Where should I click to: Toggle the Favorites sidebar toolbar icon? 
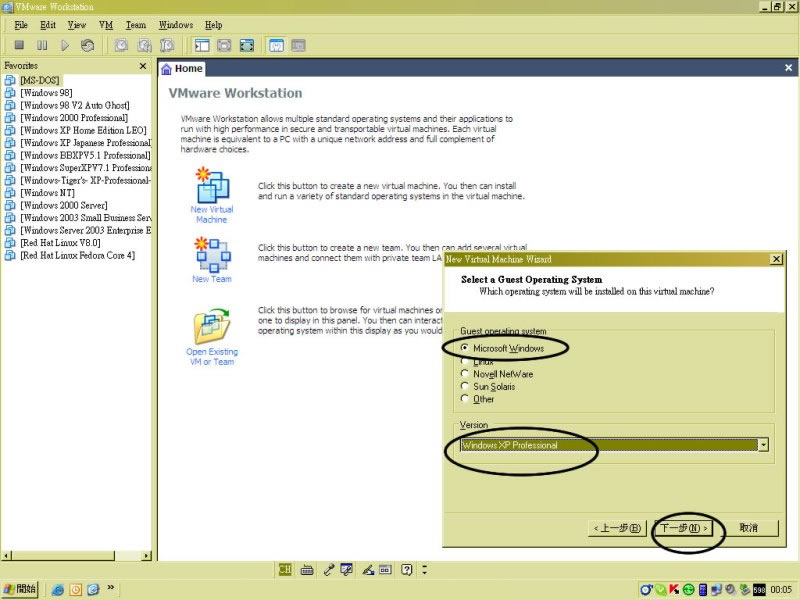pyautogui.click(x=202, y=45)
